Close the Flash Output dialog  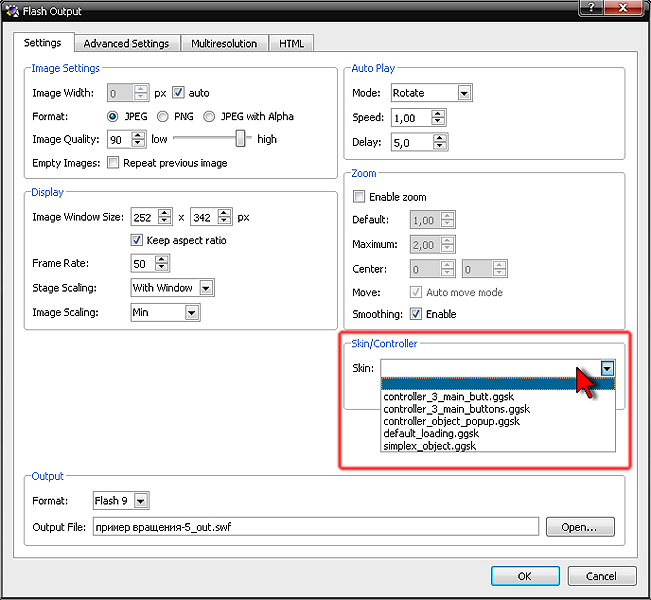coord(623,7)
